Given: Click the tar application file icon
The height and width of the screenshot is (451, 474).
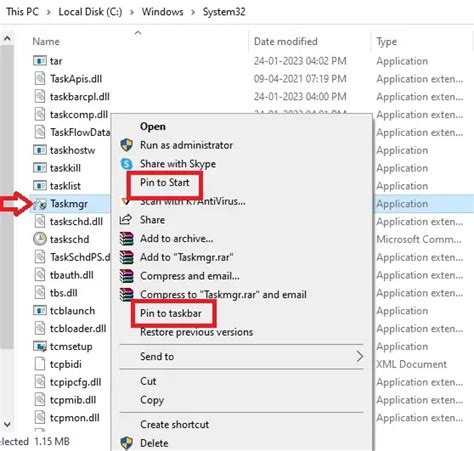Looking at the screenshot, I should 40,61.
